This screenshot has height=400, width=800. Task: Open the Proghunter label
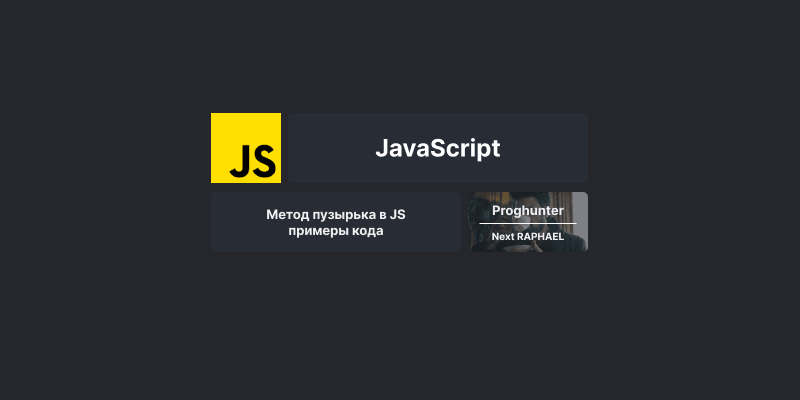pos(528,211)
